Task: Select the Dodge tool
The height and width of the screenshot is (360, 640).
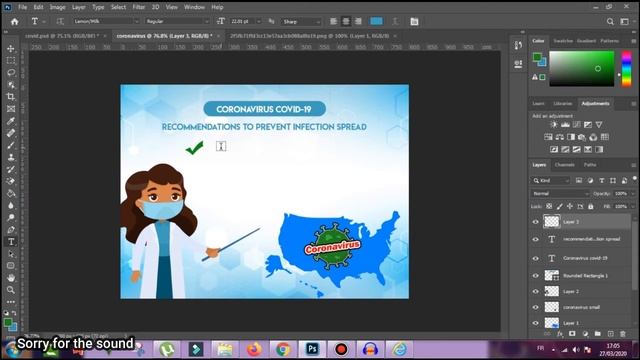Action: (x=11, y=218)
